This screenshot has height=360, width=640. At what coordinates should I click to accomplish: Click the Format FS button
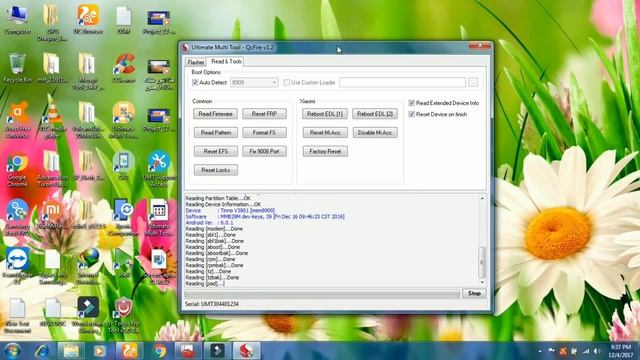coord(264,133)
